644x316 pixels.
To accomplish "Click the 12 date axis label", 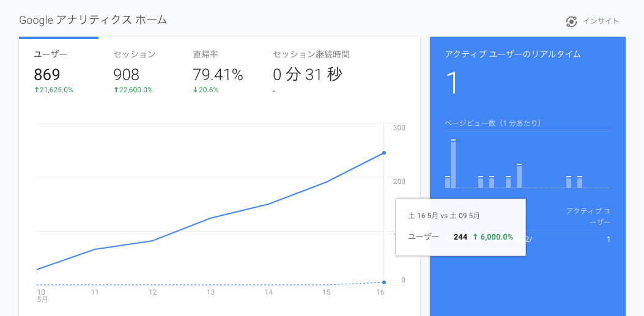I will (153, 292).
